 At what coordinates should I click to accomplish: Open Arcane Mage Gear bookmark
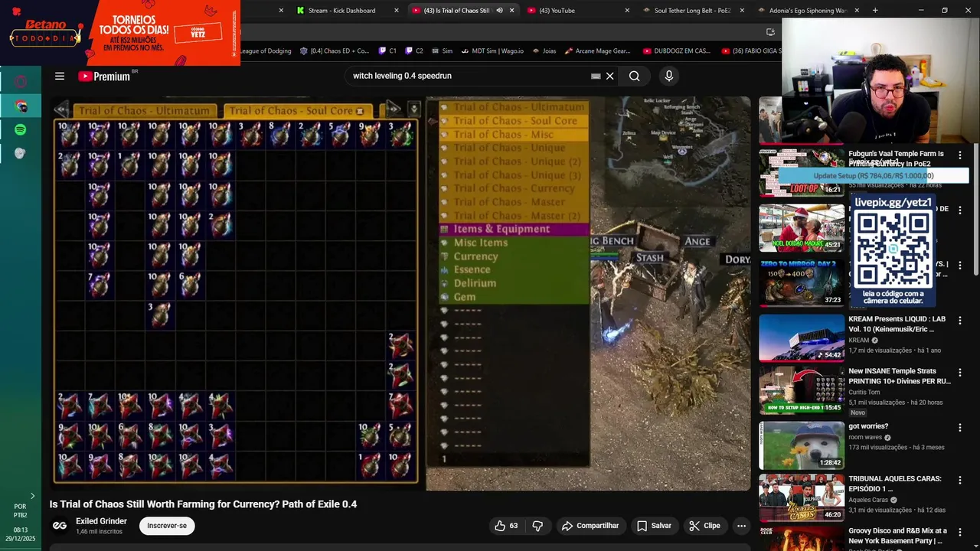click(598, 51)
